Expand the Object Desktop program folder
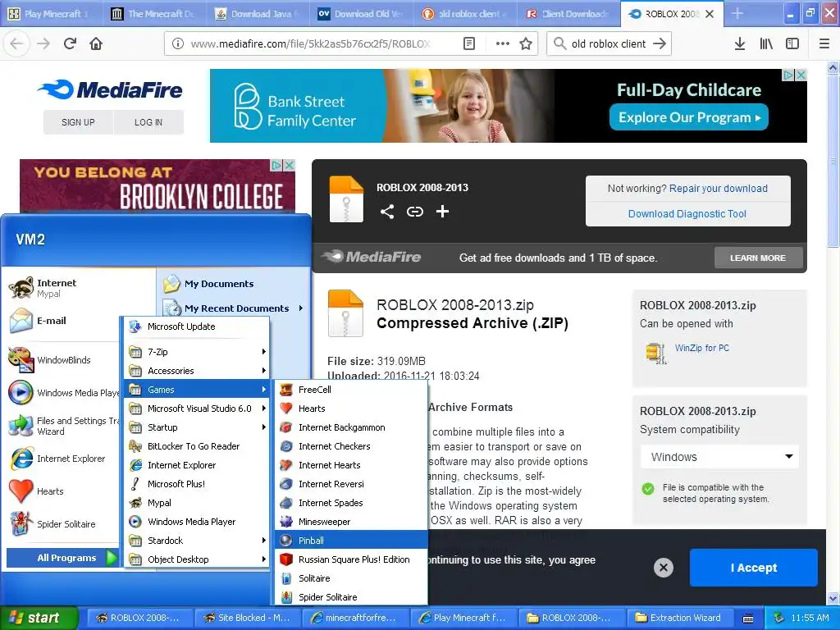Image resolution: width=840 pixels, height=630 pixels. click(x=197, y=559)
